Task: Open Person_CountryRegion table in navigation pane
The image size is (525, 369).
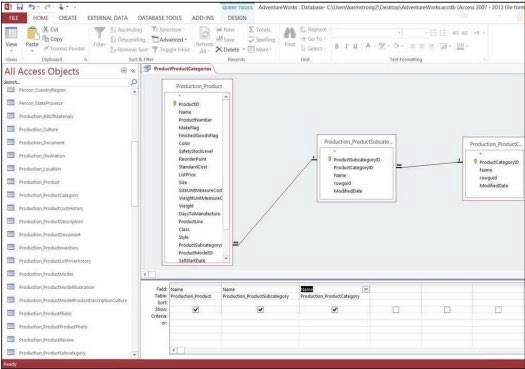Action: (x=42, y=90)
